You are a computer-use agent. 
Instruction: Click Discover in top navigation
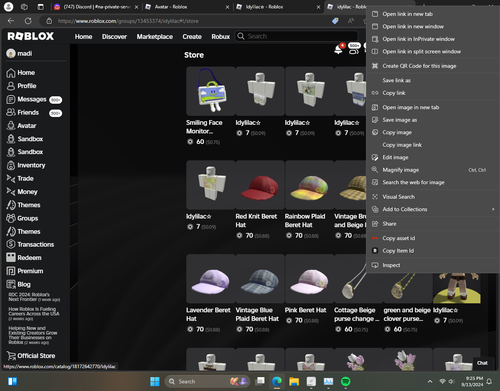tap(114, 37)
